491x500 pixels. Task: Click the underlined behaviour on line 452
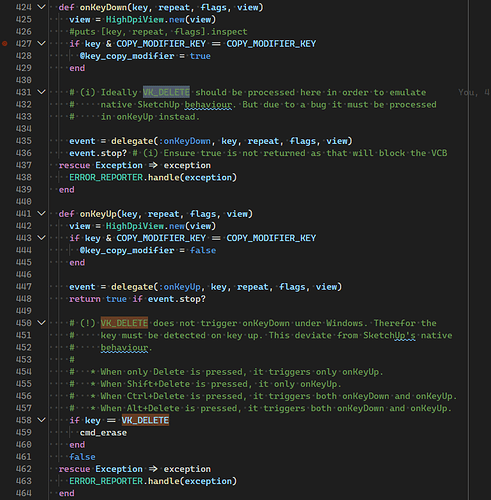click(x=124, y=348)
